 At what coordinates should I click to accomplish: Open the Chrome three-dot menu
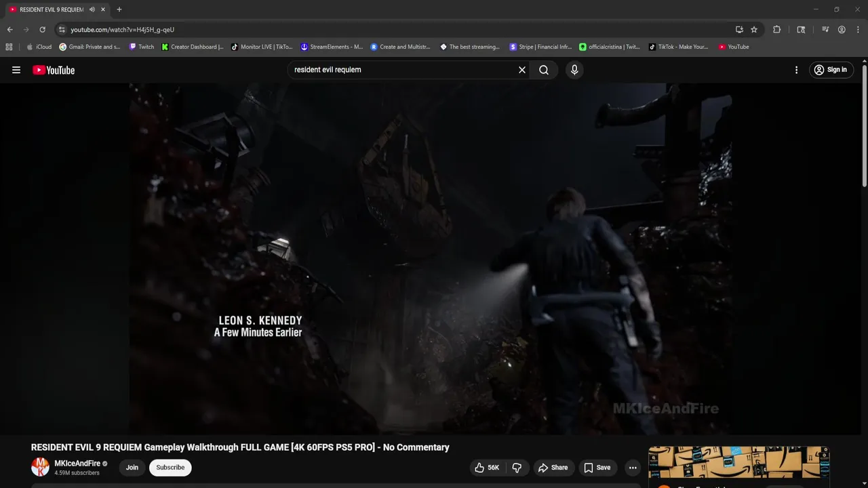pos(857,30)
